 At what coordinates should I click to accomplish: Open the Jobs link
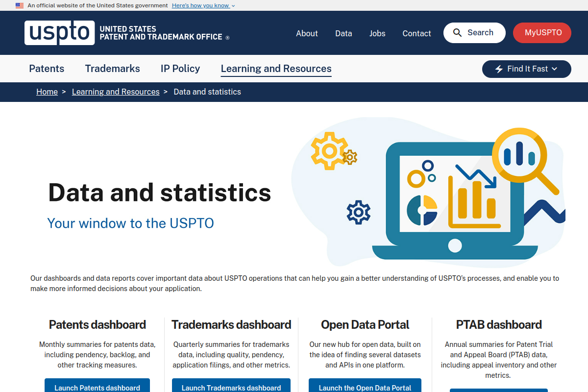tap(377, 33)
